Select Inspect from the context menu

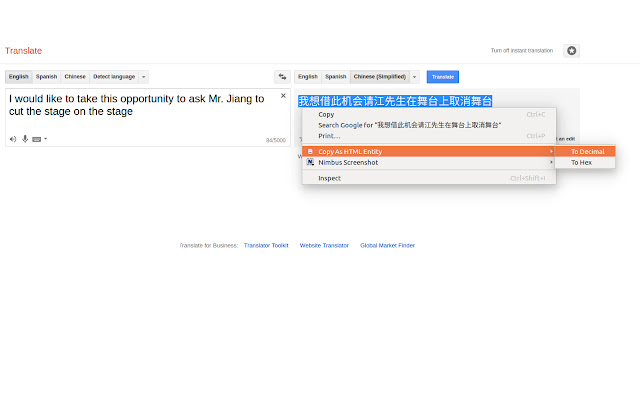[329, 178]
